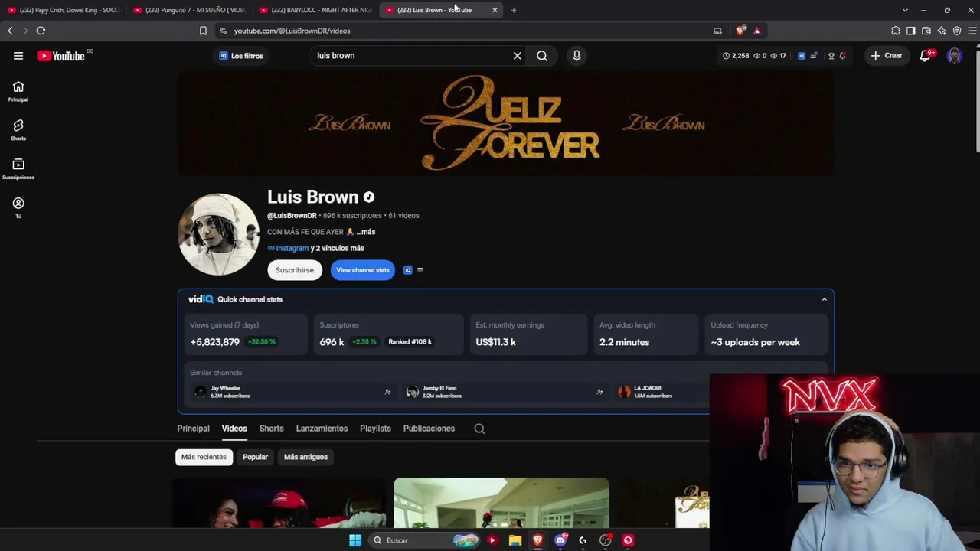Search within the channel magnifier icon
This screenshot has width=980, height=551.
click(479, 429)
